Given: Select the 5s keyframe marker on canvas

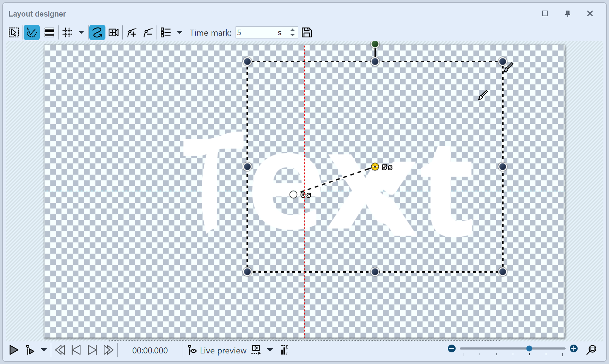Looking at the screenshot, I should coord(374,166).
